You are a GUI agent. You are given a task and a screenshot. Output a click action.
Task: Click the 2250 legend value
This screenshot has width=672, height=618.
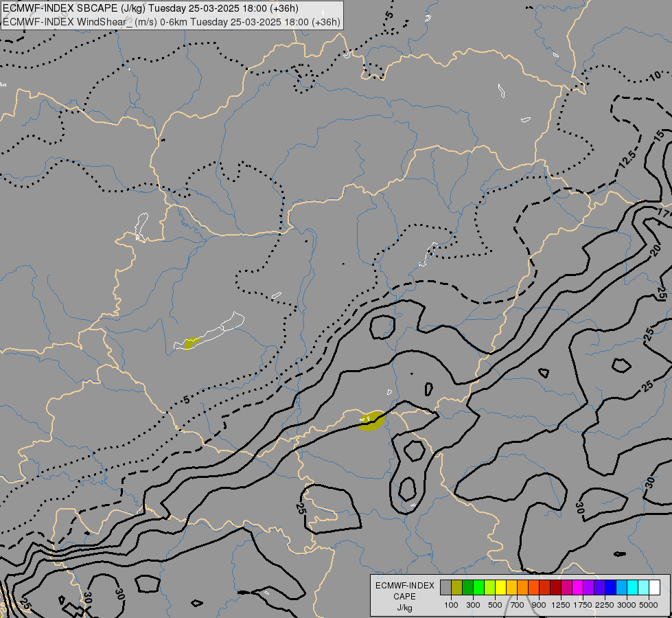click(605, 605)
